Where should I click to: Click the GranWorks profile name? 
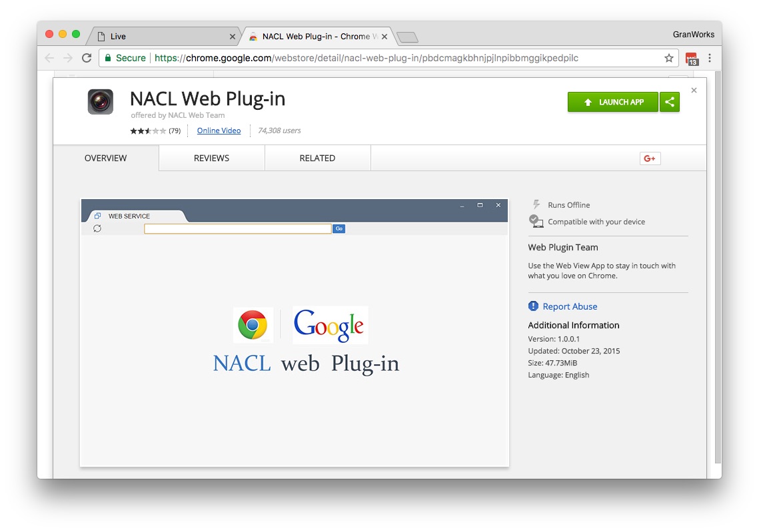point(693,35)
